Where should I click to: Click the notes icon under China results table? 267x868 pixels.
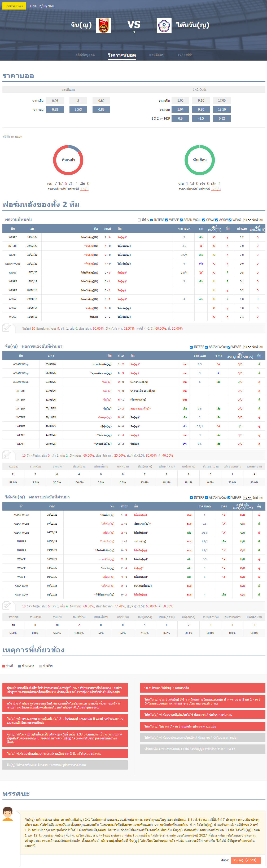[6, 455]
